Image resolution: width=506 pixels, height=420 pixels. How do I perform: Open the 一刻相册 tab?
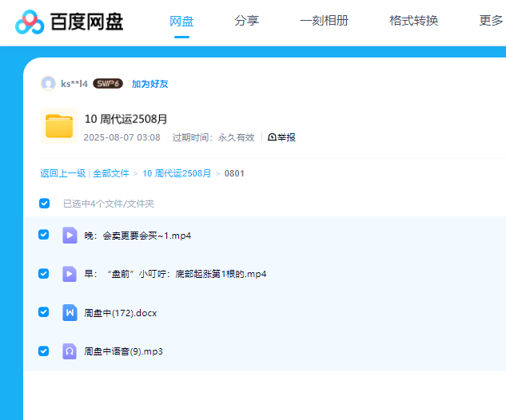(x=324, y=21)
